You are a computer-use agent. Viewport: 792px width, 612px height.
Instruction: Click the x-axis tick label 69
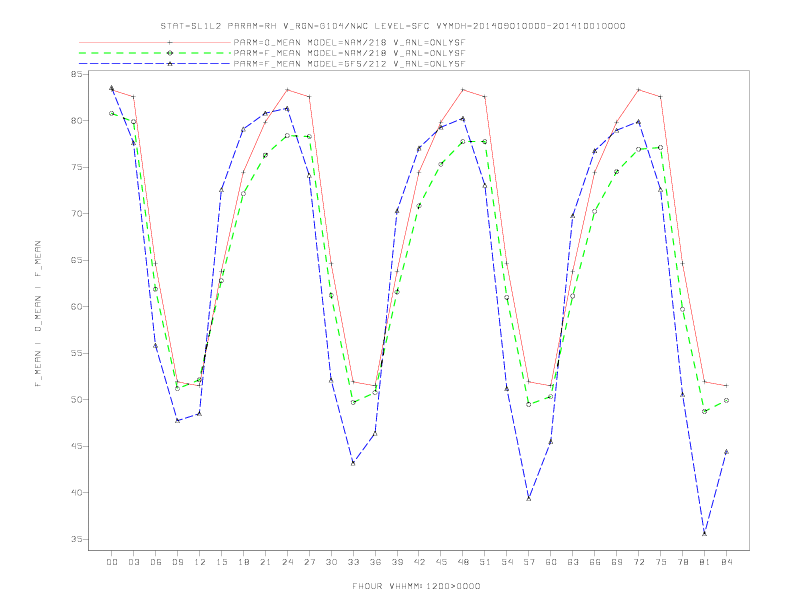tap(617, 562)
